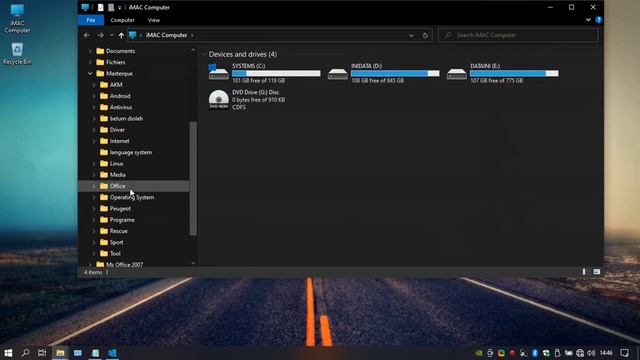This screenshot has height=360, width=640.
Task: Open iMAC Computer desktop shortcut
Action: click(17, 19)
